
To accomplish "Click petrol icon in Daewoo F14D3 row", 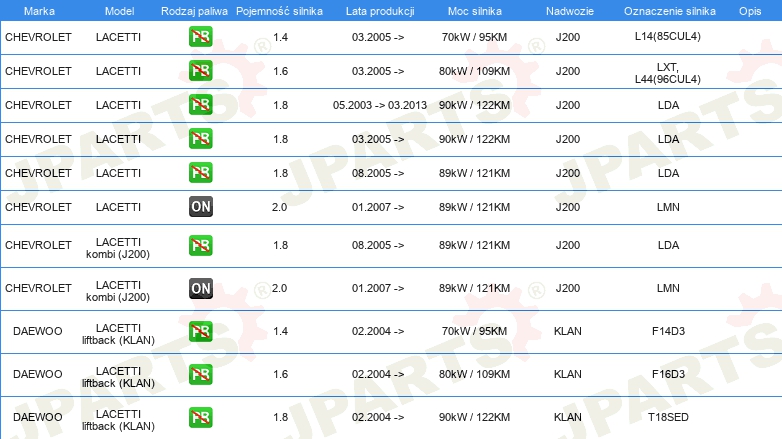I will (200, 331).
